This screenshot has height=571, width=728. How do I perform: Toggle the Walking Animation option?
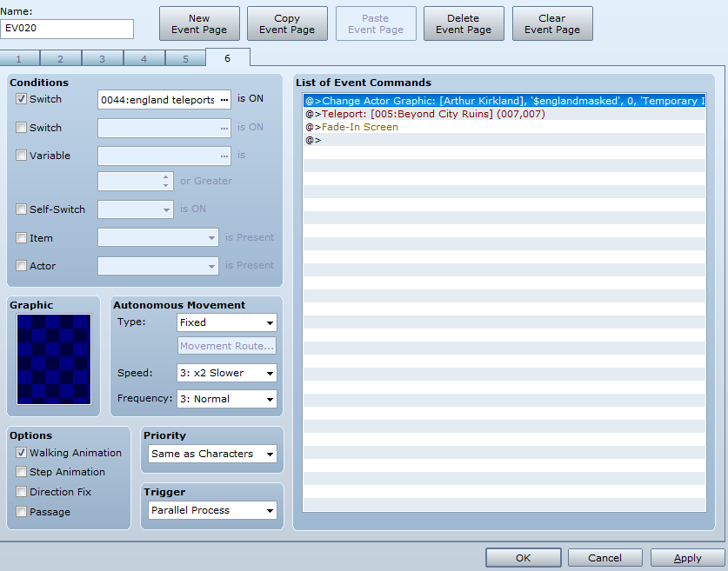click(22, 453)
